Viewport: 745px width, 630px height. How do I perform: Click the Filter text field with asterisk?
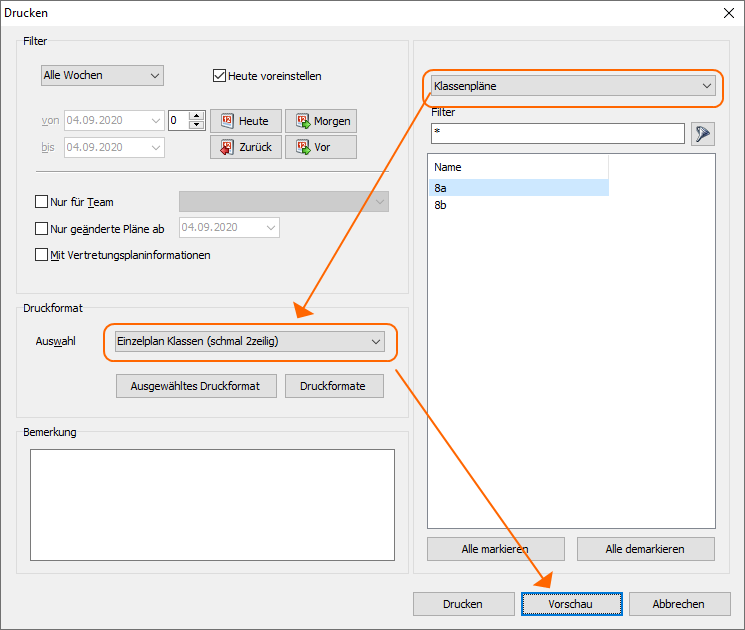[558, 134]
